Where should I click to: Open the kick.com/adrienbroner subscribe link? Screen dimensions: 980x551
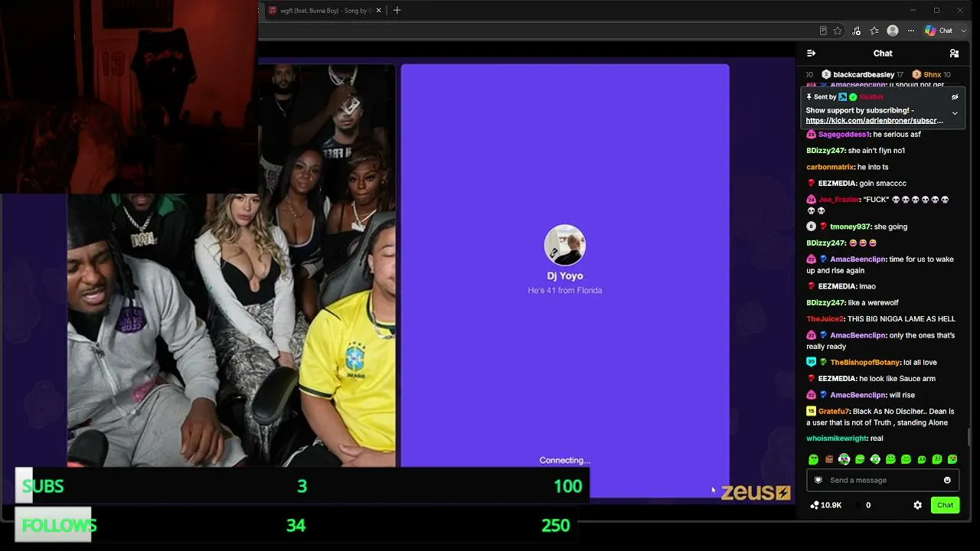[874, 121]
